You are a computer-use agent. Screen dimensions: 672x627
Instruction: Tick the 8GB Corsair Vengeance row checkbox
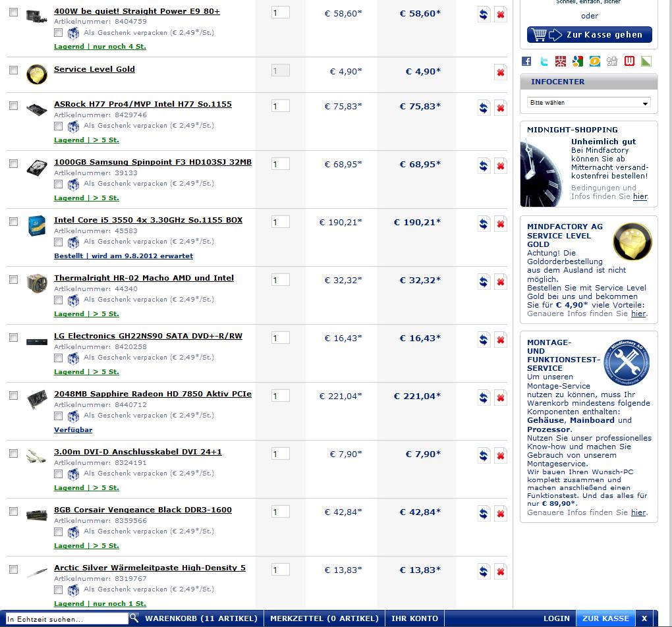pos(14,511)
